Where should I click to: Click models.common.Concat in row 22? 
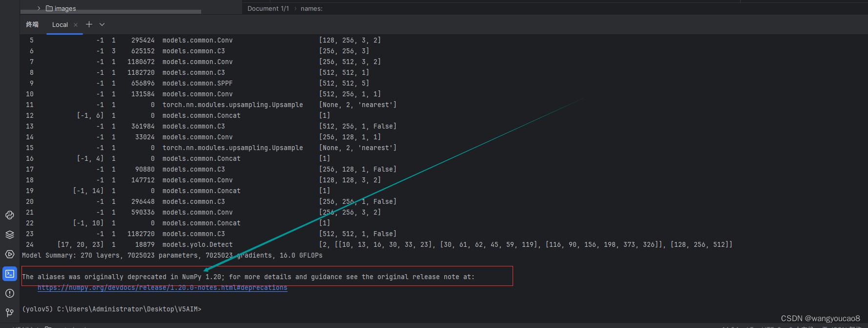pos(202,223)
